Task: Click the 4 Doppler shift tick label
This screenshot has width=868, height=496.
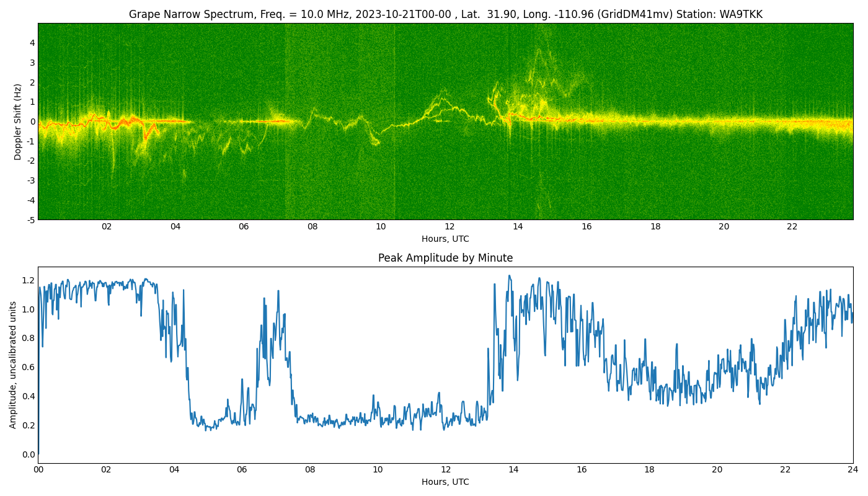Action: (32, 43)
